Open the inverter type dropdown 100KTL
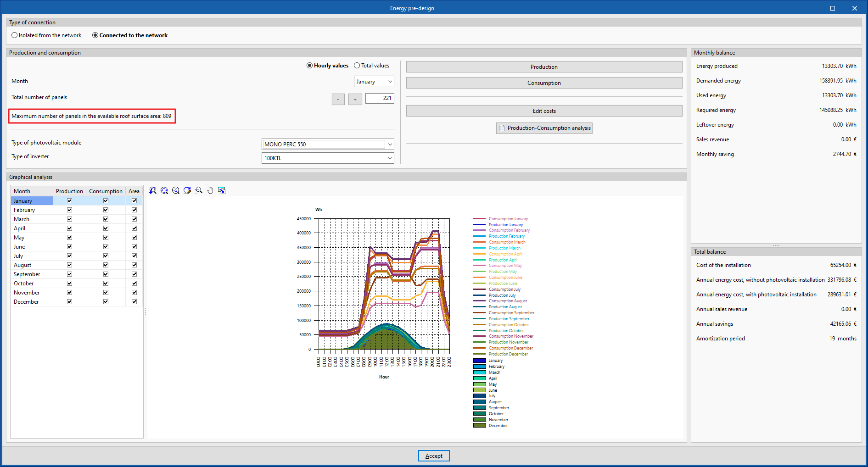868x467 pixels. click(390, 158)
